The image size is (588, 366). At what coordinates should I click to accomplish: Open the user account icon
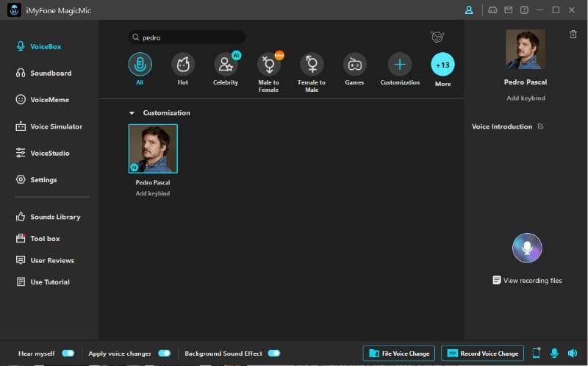469,10
